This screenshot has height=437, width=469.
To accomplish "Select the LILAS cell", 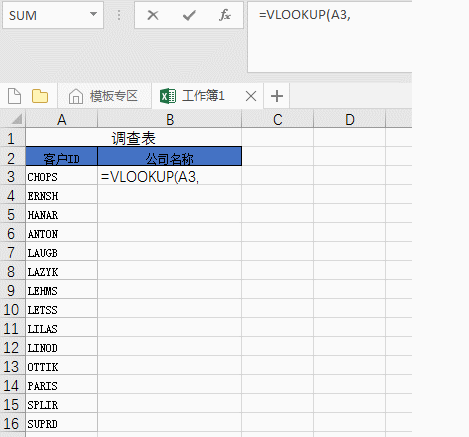I will click(x=62, y=328).
